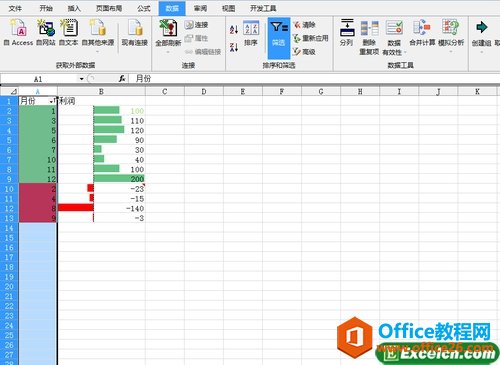Click the From Web (自网站) icon
Image resolution: width=500 pixels, height=365 pixels.
pos(46,32)
